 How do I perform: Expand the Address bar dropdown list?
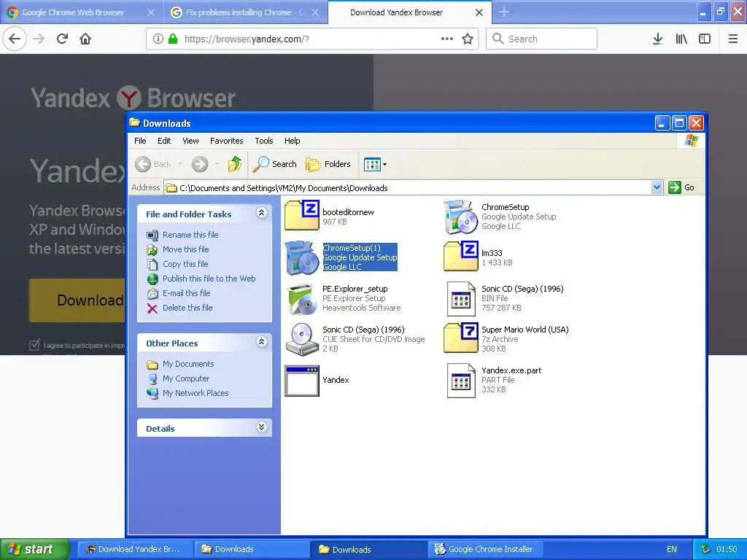point(657,187)
